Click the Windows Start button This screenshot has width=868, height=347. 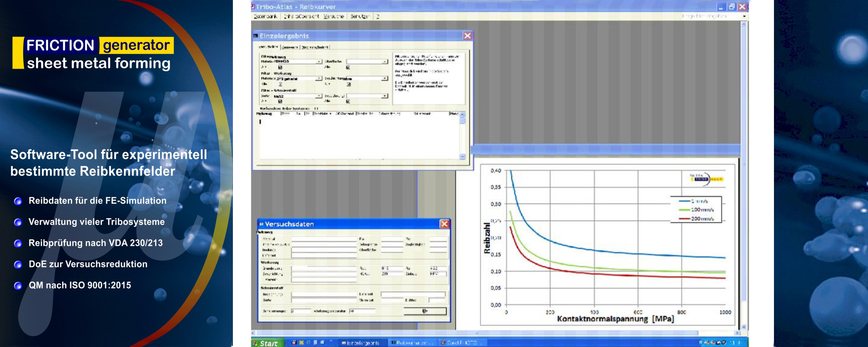266,343
